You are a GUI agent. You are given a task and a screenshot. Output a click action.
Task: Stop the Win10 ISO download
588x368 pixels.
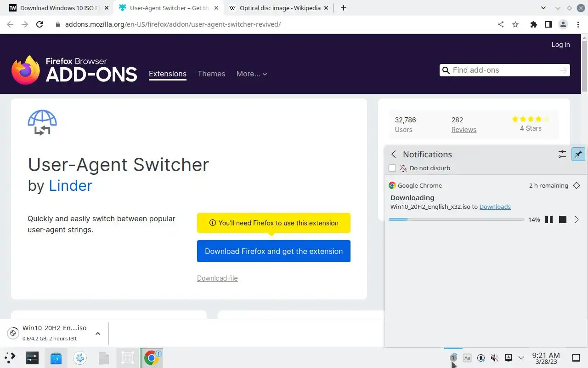click(562, 219)
